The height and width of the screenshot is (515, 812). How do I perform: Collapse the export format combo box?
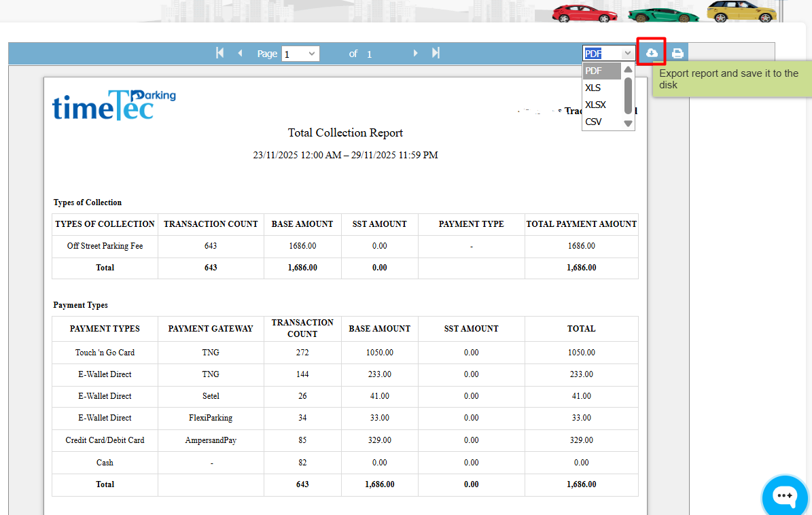click(628, 53)
